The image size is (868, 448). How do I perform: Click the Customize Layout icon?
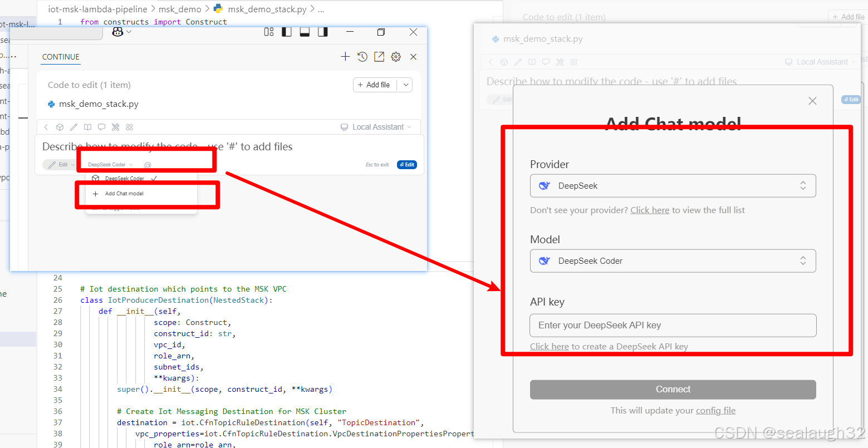[x=269, y=32]
